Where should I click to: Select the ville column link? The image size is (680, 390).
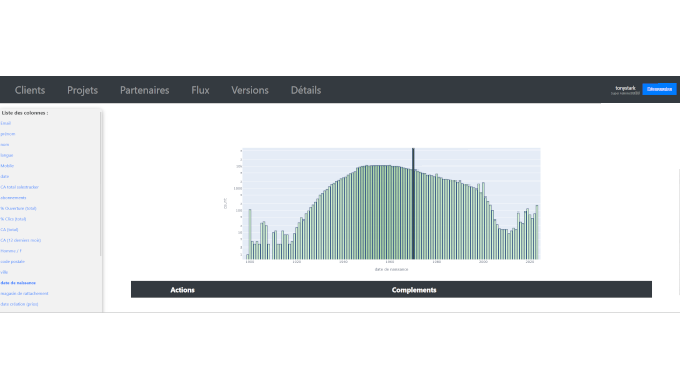[4, 272]
